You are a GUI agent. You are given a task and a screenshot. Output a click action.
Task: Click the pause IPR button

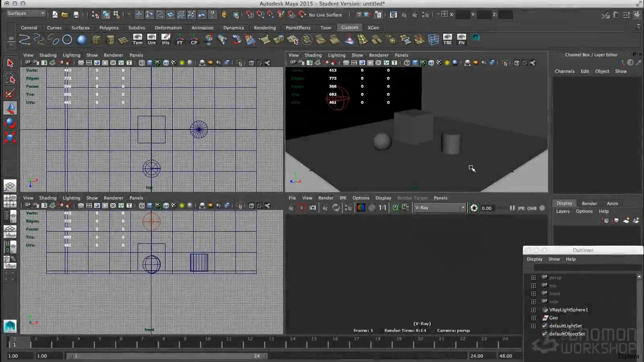click(512, 208)
